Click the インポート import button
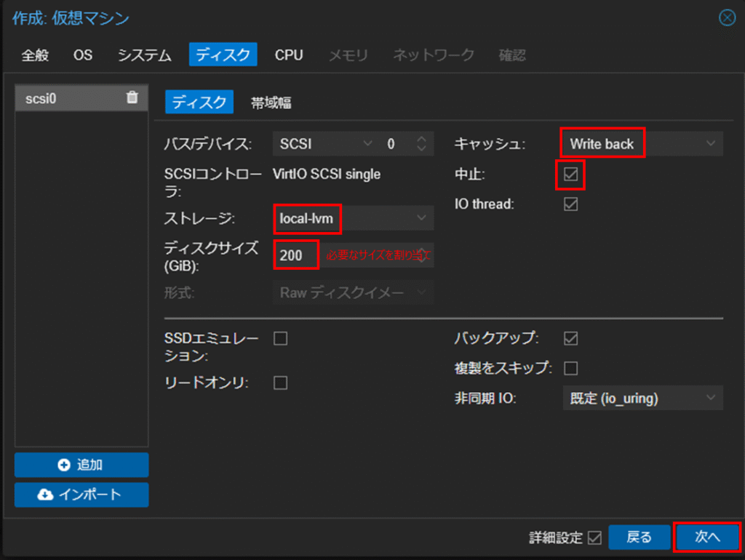 pos(81,495)
